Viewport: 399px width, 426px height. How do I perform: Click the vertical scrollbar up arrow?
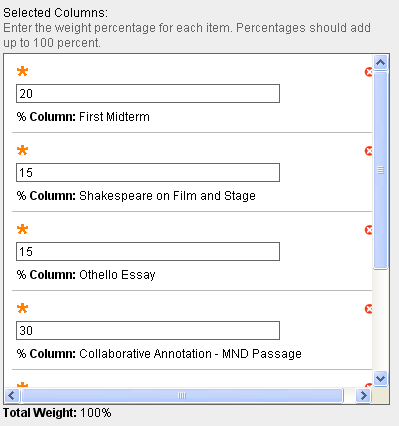point(380,63)
